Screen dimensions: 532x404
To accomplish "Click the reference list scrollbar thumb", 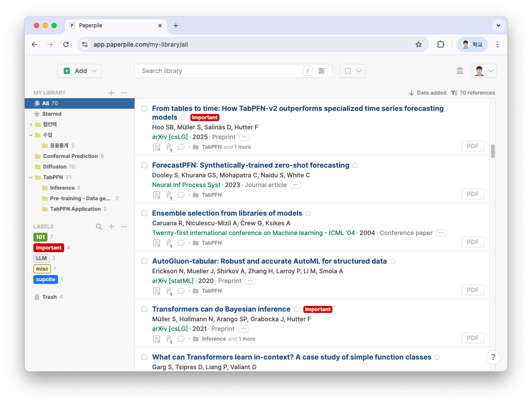I will [x=493, y=151].
